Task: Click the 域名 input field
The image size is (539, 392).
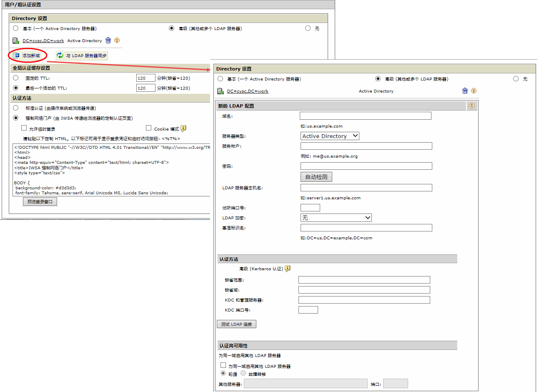Action: pyautogui.click(x=366, y=116)
